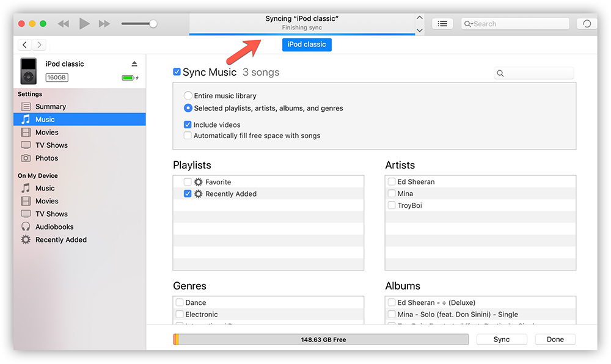Eject the iPod classic device
The image size is (611, 364).
(x=134, y=64)
